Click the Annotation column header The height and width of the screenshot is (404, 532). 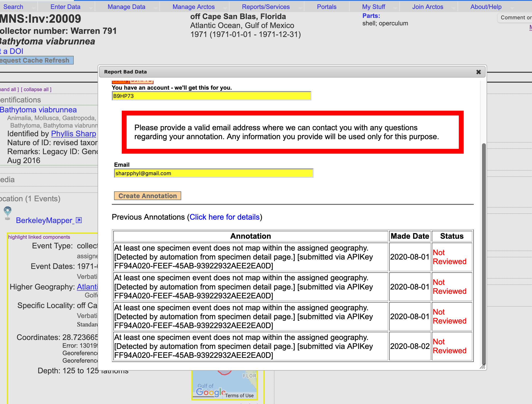pos(251,236)
